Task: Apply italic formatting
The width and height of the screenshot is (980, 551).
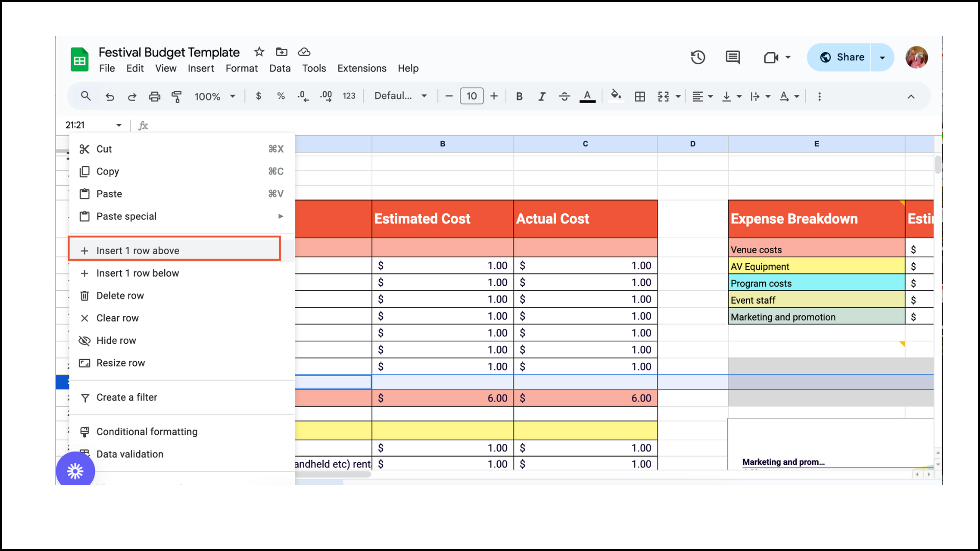Action: (x=542, y=96)
